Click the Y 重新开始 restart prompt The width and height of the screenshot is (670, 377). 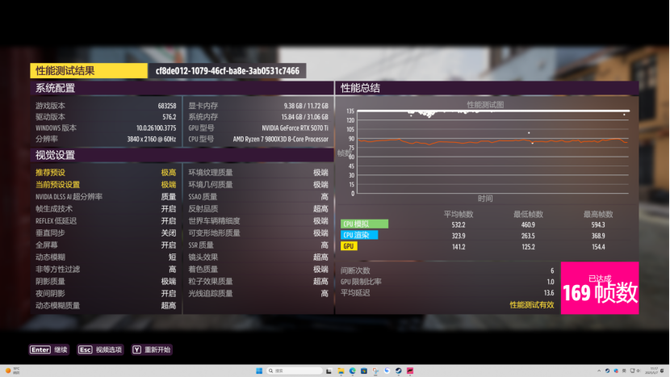(x=152, y=350)
